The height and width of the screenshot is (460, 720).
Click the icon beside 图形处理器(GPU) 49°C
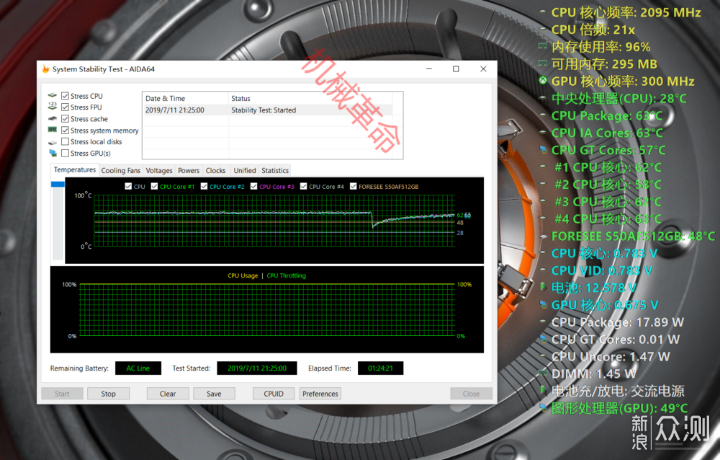pyautogui.click(x=543, y=408)
